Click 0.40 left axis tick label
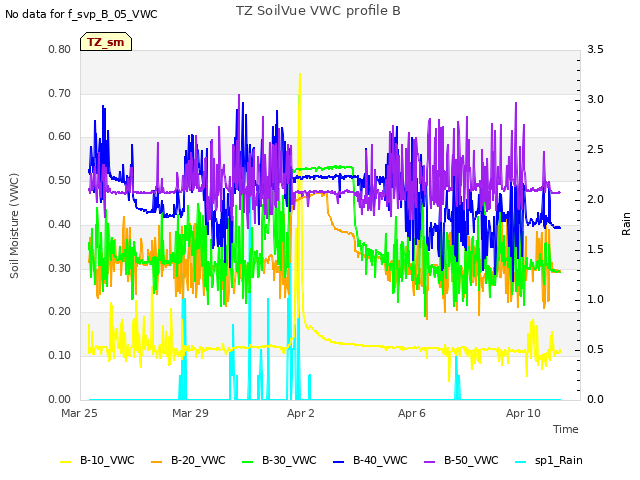This screenshot has width=640, height=480. [60, 224]
